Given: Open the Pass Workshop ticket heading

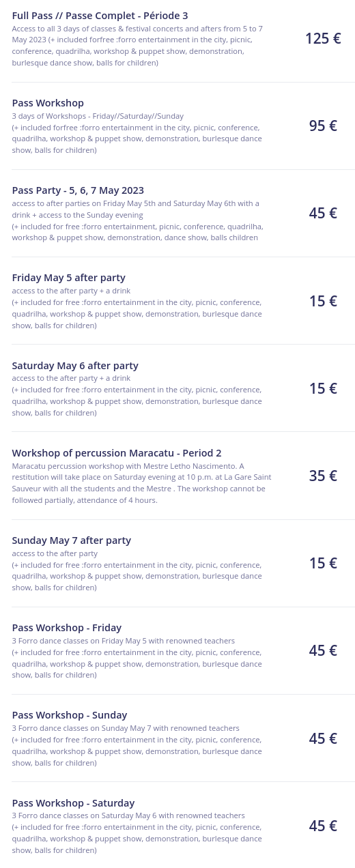Looking at the screenshot, I should (48, 103).
